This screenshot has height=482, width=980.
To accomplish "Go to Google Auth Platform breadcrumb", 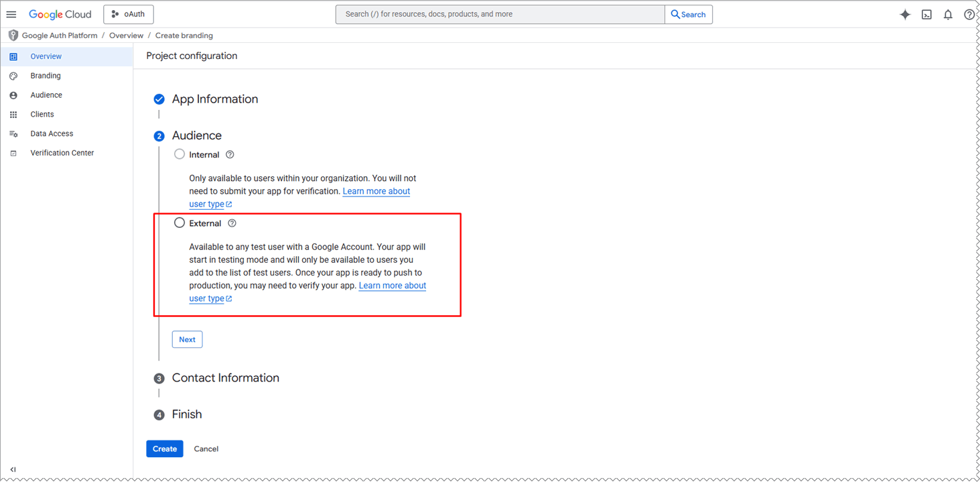I will pyautogui.click(x=60, y=36).
